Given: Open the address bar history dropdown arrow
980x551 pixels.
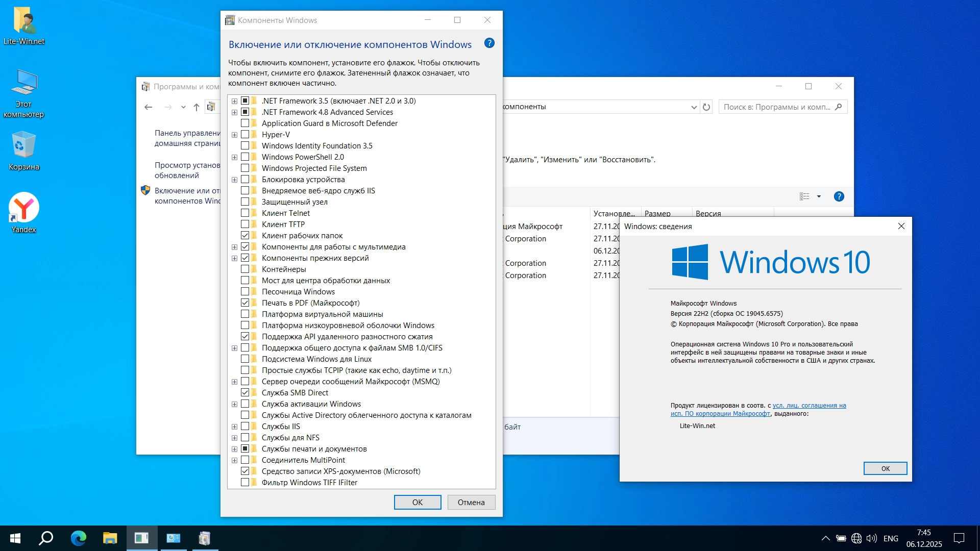Looking at the screenshot, I should (x=694, y=107).
